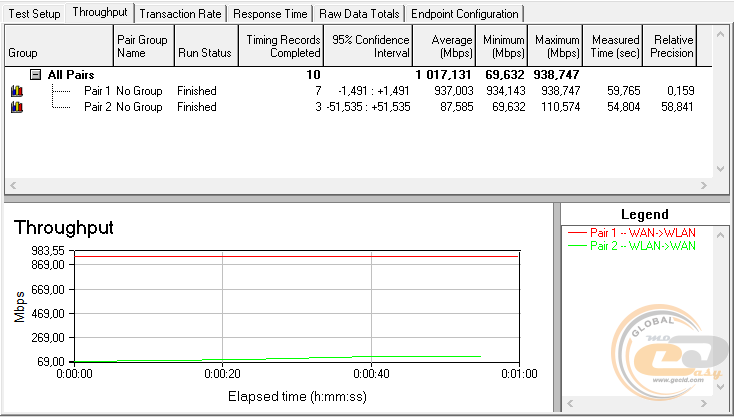This screenshot has width=734, height=417.
Task: Click the Throughput chart title
Action: coord(64,228)
